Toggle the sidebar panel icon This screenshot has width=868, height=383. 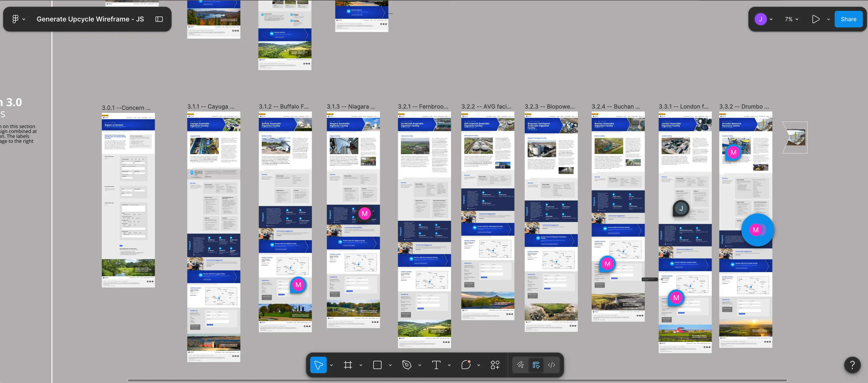coord(159,19)
